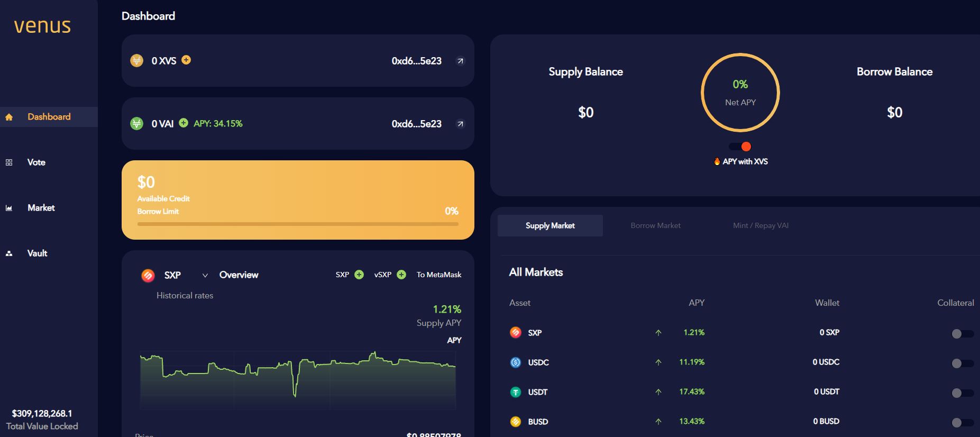
Task: Click the Market chart icon in sidebar
Action: click(9, 208)
